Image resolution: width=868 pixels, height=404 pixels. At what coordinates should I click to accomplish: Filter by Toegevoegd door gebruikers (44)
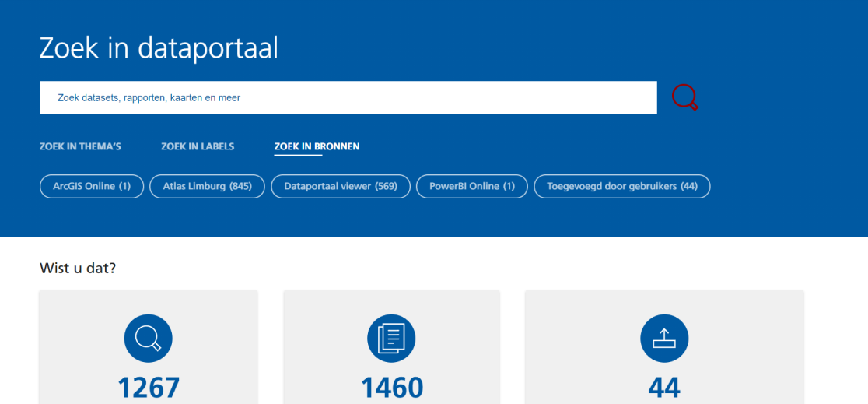click(622, 187)
